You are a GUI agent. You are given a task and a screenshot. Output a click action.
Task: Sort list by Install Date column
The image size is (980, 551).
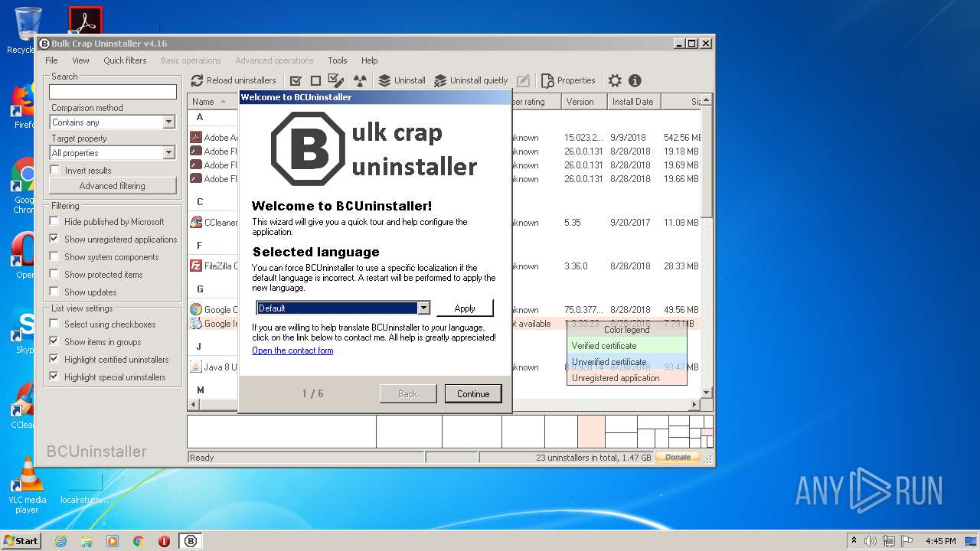(634, 102)
